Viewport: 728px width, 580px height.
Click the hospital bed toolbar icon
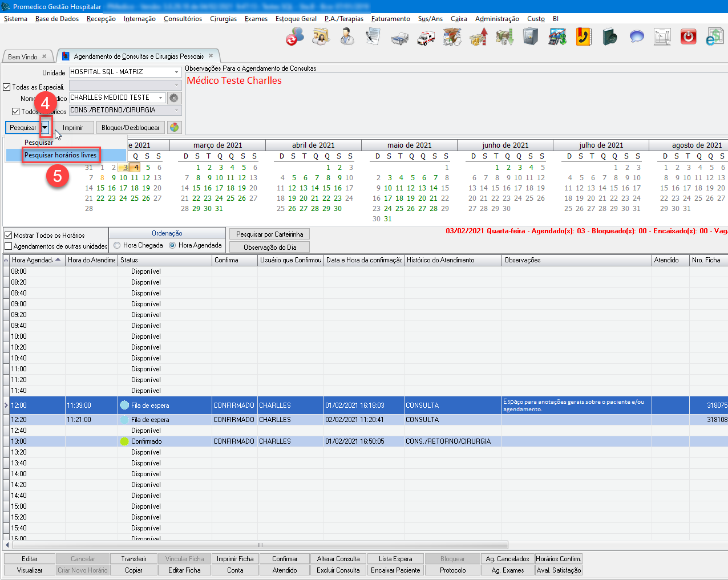coord(399,38)
